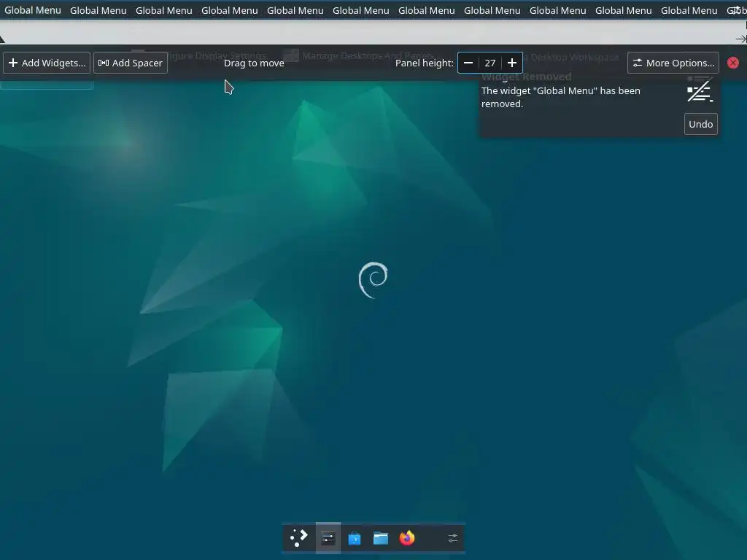Focus the panel height value field showing 27

tap(490, 63)
